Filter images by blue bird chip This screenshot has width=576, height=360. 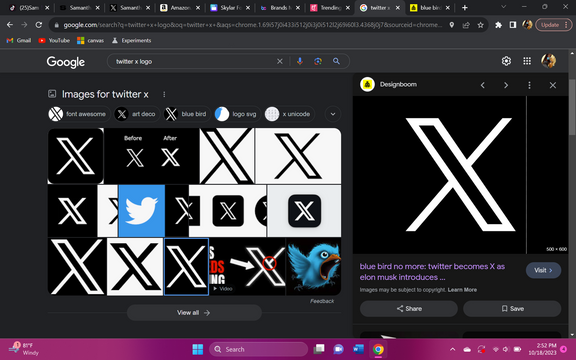point(187,114)
